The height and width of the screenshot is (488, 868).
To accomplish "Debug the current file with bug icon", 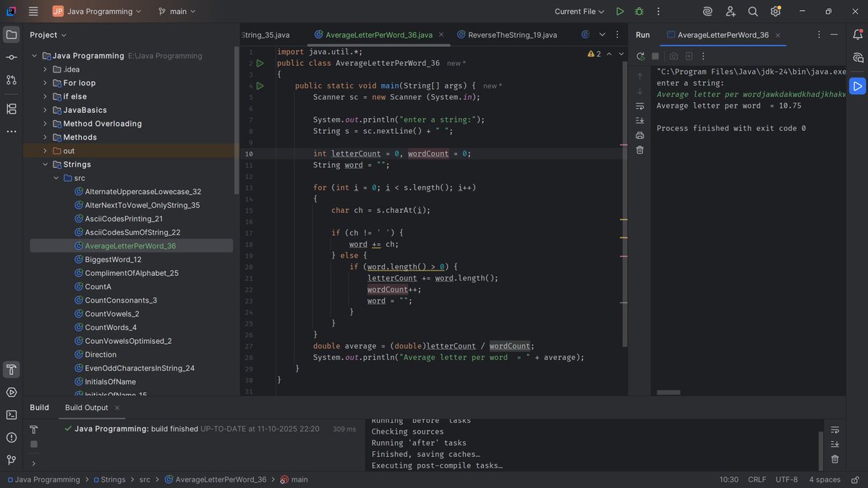I will 639,12.
